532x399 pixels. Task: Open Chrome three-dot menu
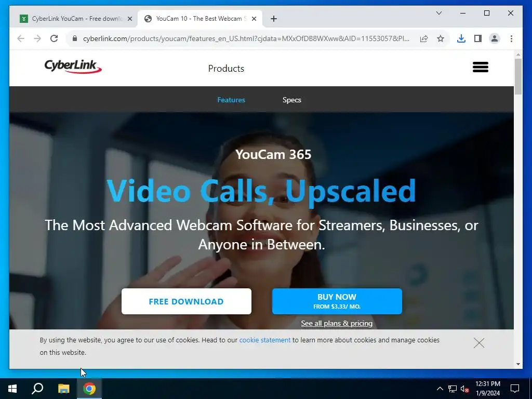point(511,38)
